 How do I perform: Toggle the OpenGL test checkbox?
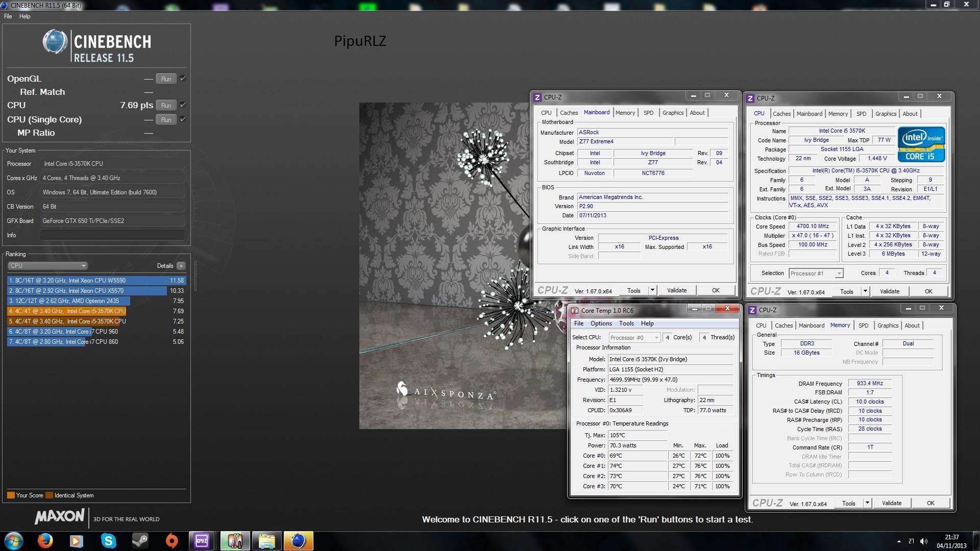click(x=183, y=79)
